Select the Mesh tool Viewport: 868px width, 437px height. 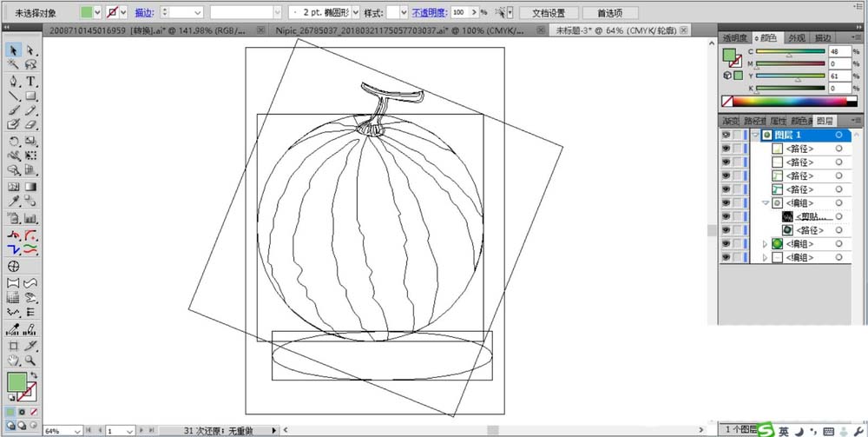tap(14, 187)
